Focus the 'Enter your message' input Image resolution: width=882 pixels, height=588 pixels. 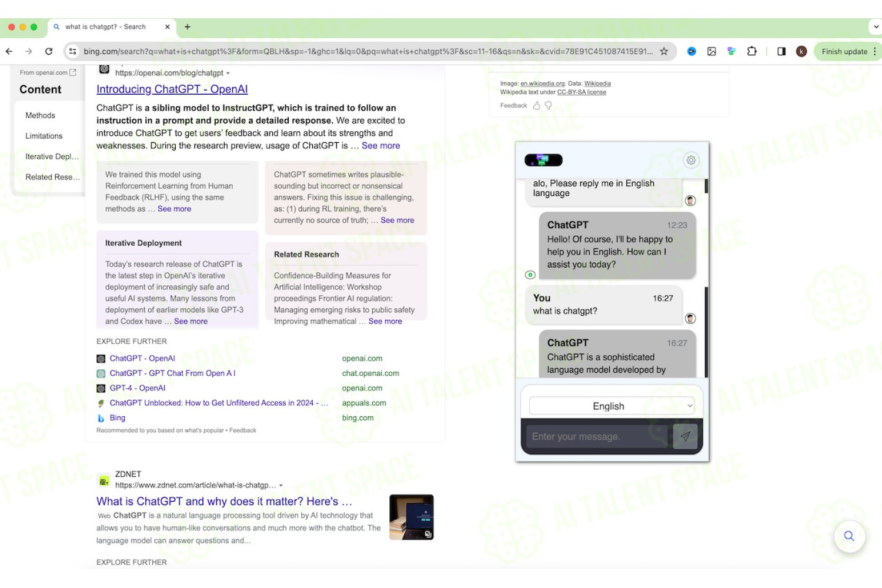(x=597, y=436)
